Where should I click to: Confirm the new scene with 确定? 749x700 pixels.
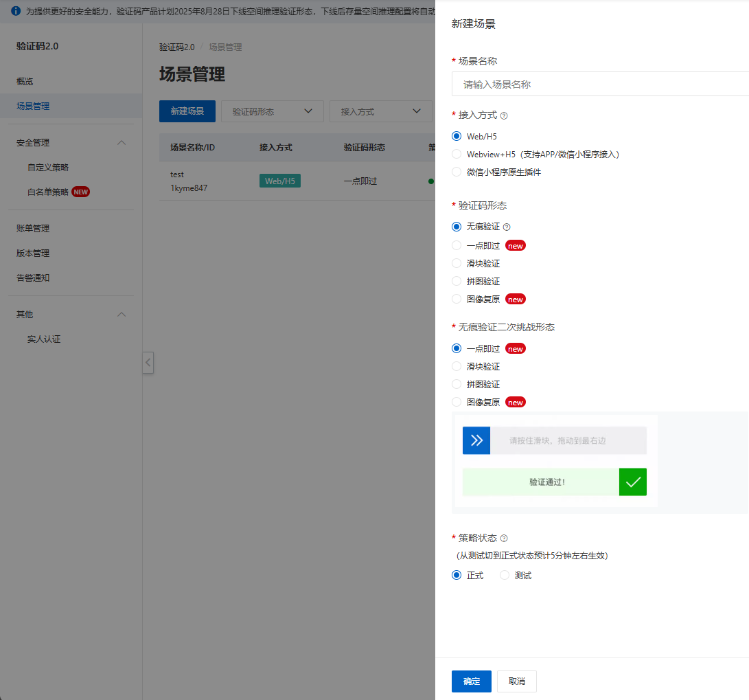pyautogui.click(x=471, y=681)
